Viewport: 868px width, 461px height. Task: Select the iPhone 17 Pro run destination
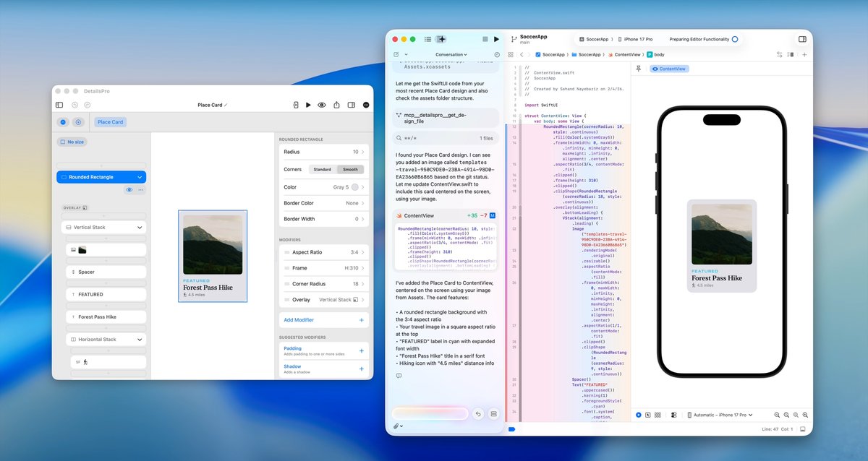tap(635, 39)
